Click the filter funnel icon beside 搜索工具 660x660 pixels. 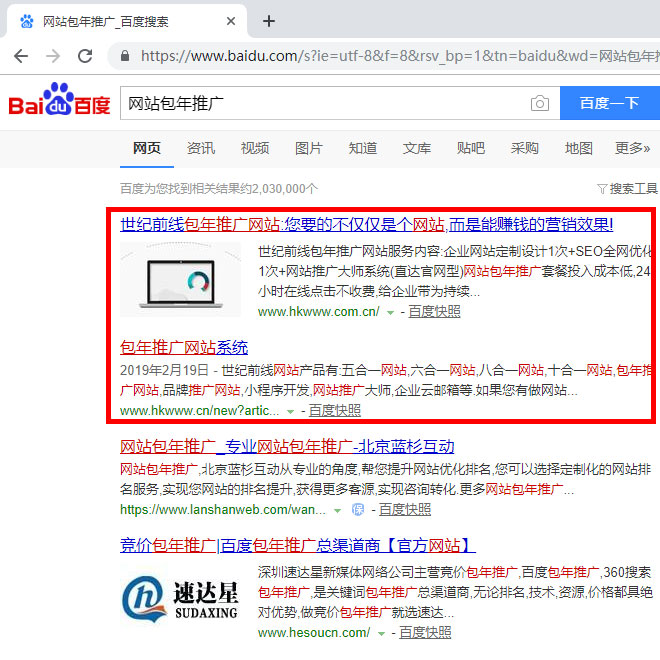[x=602, y=189]
